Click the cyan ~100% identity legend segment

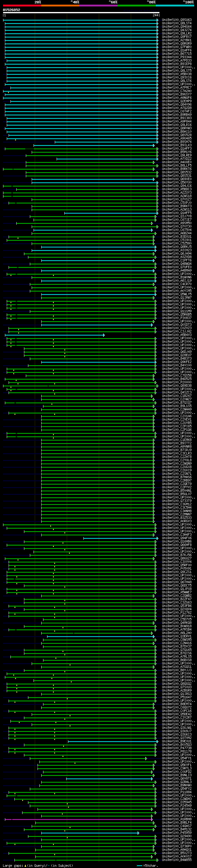[175, 6]
